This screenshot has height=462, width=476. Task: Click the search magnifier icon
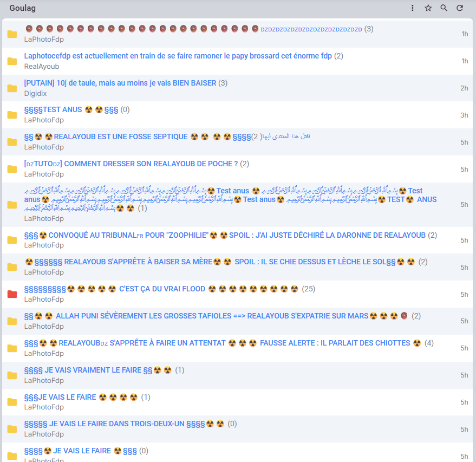click(x=444, y=8)
